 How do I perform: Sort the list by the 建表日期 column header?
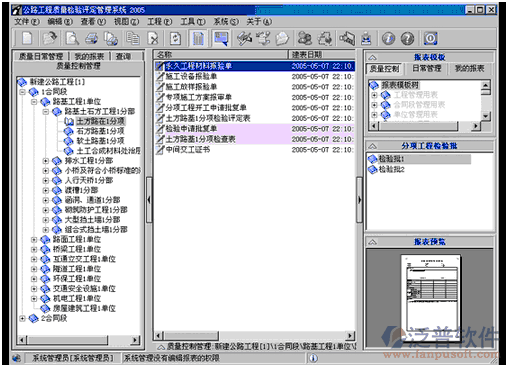click(x=322, y=55)
